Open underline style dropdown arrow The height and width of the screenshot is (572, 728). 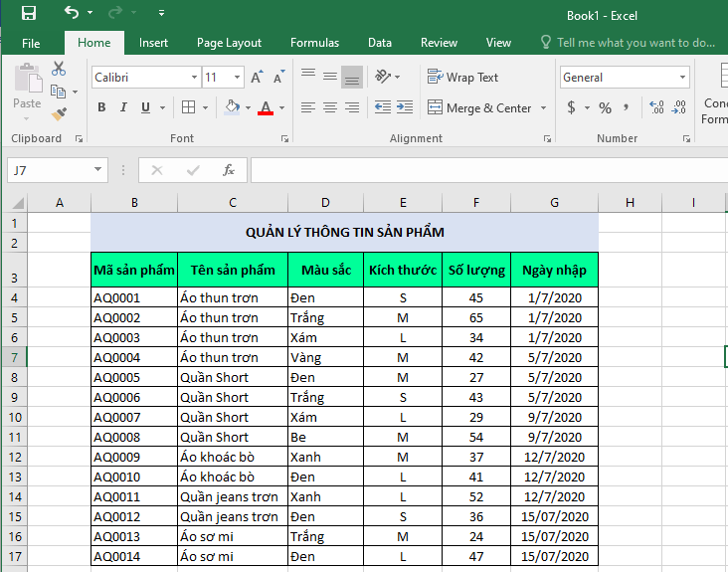click(x=162, y=108)
